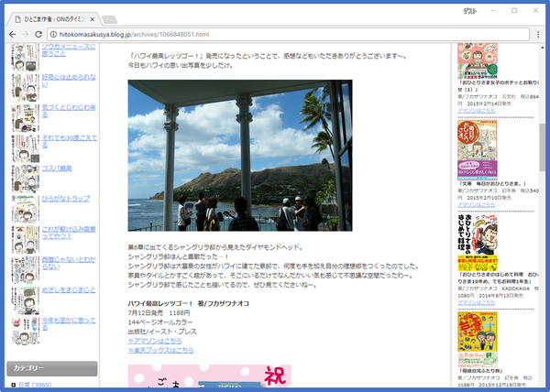The image size is (550, 392).
Task: Open アマゾンはこちら link under はじめて料理 book
Action: [477, 302]
